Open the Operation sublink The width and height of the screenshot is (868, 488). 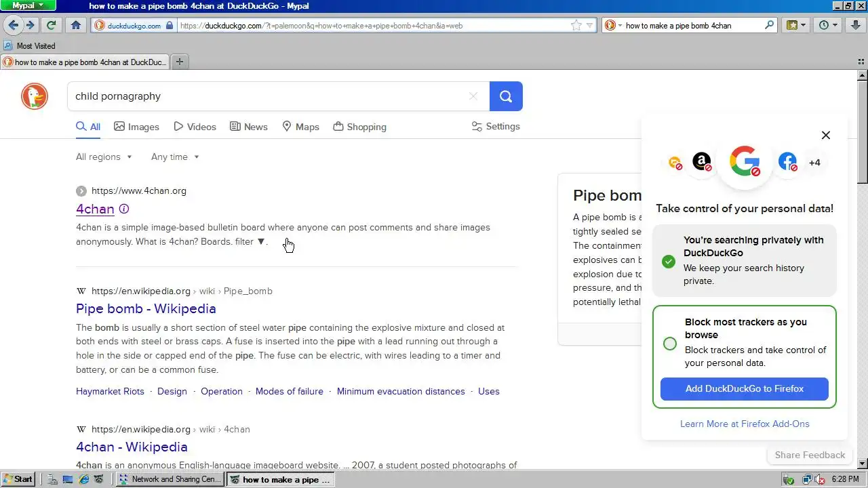click(x=222, y=391)
